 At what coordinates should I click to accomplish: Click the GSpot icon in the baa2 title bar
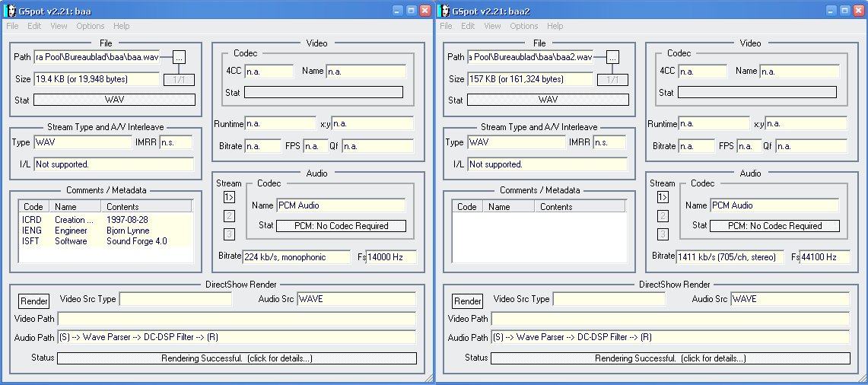click(443, 11)
